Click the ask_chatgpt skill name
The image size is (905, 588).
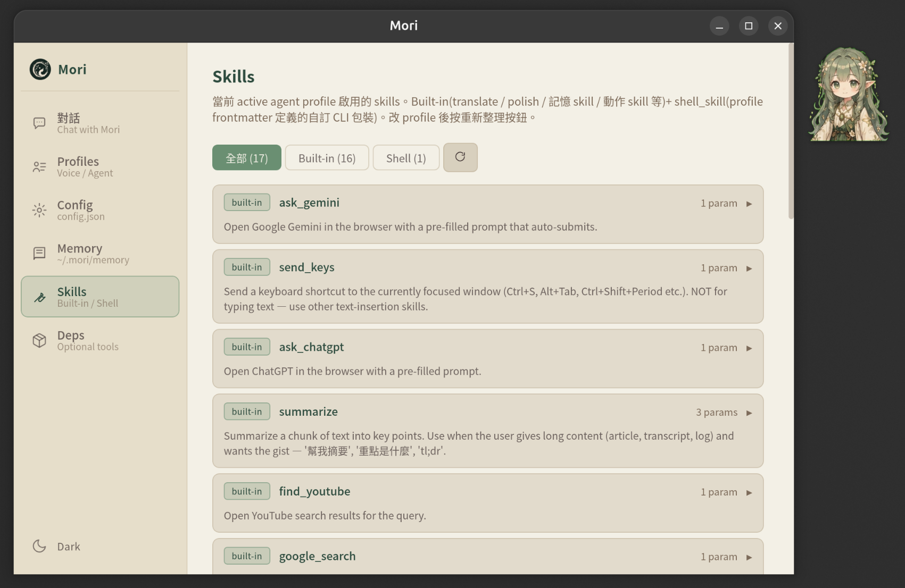pos(311,347)
